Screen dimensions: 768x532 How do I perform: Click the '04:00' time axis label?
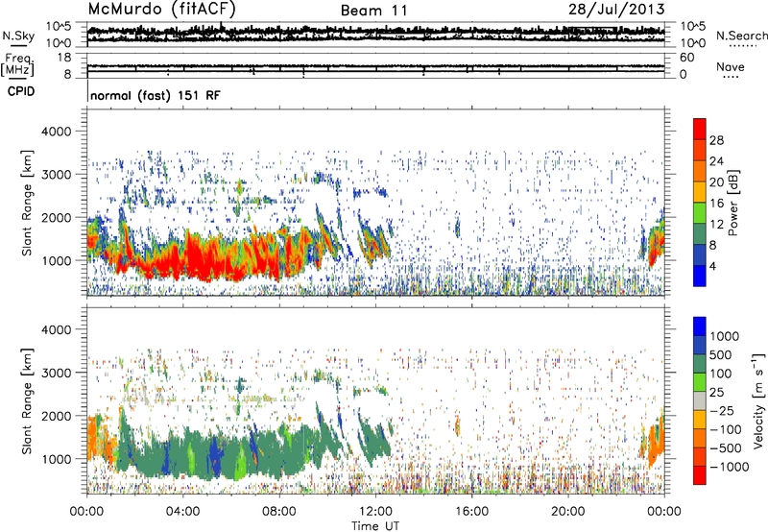182,512
